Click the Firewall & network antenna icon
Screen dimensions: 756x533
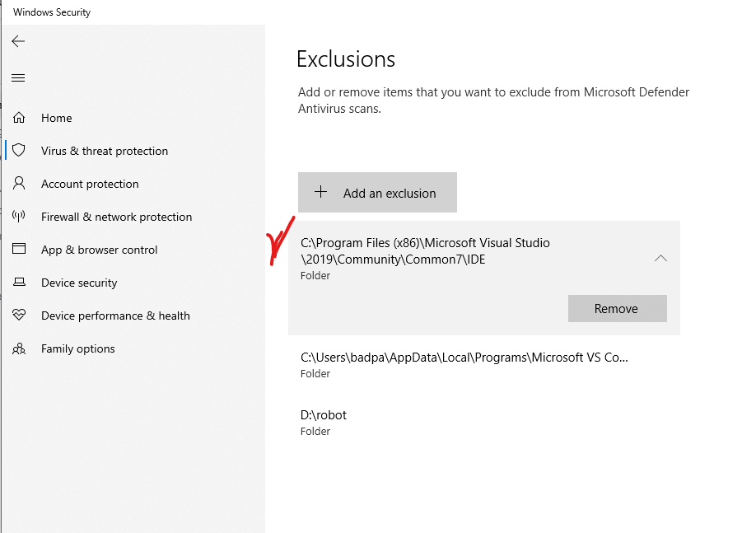(x=19, y=217)
